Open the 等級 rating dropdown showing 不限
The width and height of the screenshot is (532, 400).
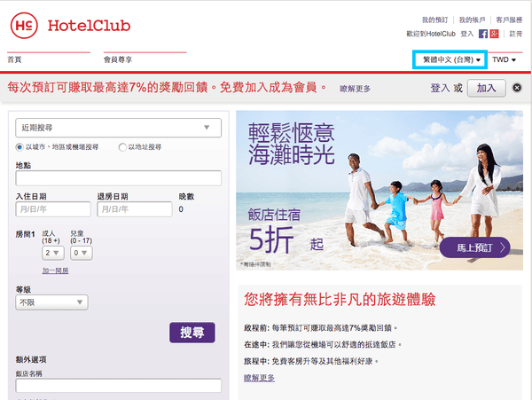[51, 302]
